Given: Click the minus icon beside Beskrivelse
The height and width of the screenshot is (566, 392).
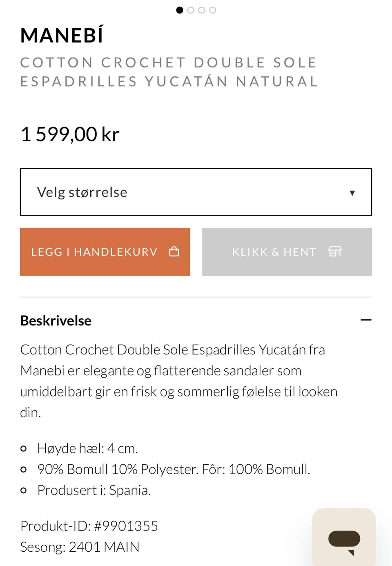Looking at the screenshot, I should tap(366, 320).
